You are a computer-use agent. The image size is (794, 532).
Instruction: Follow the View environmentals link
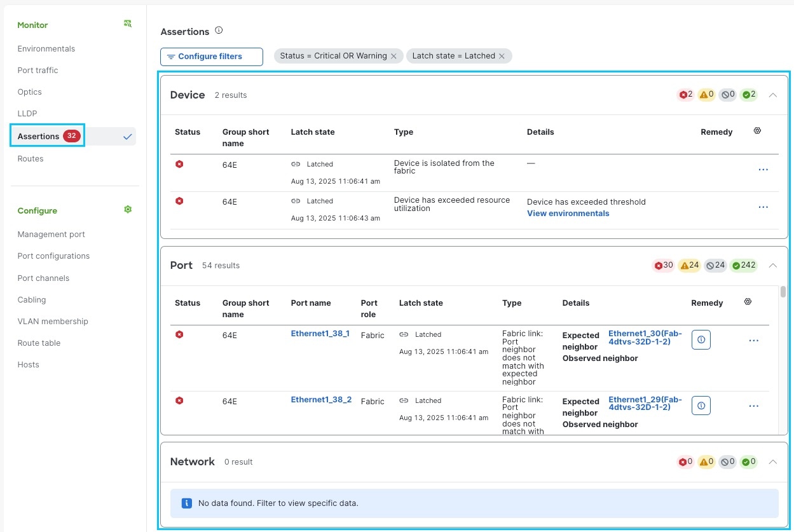coord(568,214)
